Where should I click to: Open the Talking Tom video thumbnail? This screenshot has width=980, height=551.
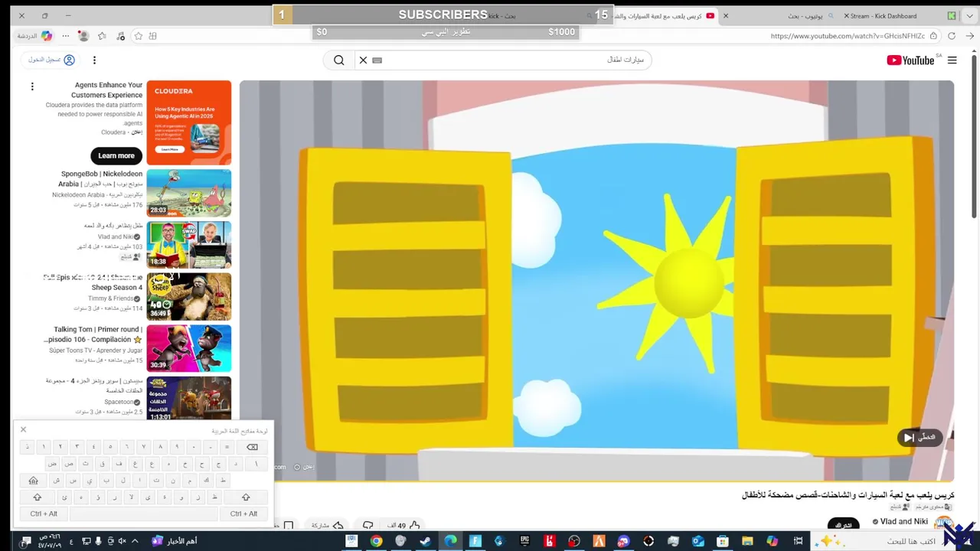188,348
